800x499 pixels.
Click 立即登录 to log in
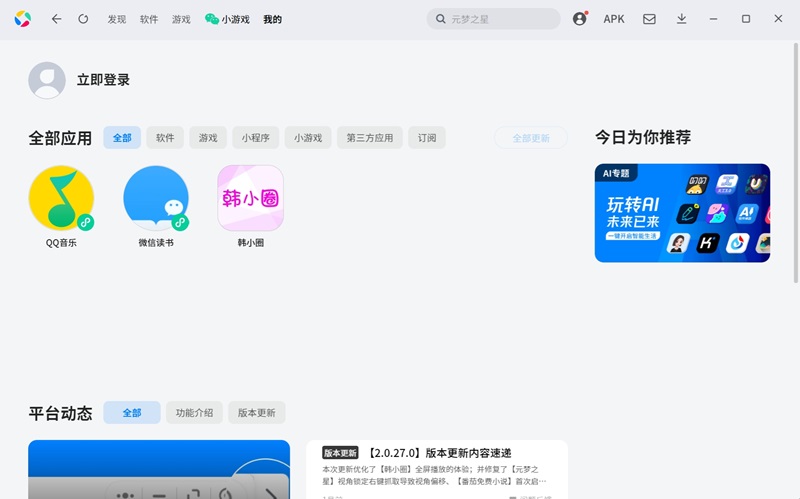tap(103, 80)
